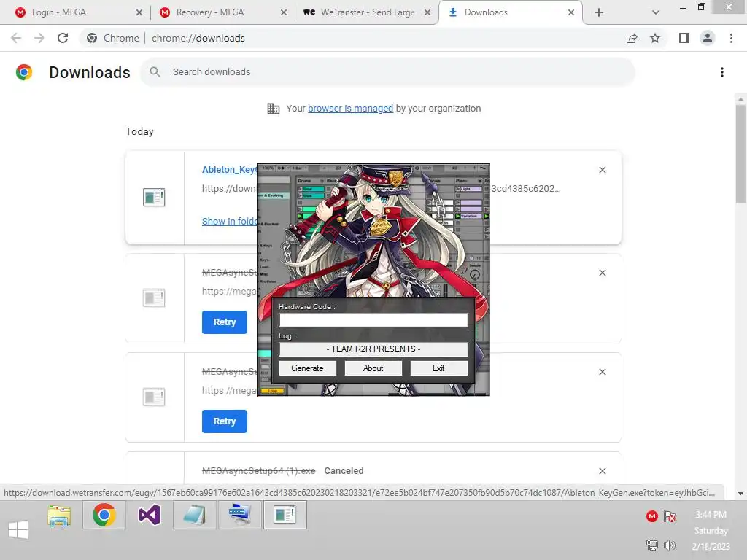747x560 pixels.
Task: Retry the second interrupted MEGAsync download
Action: pos(225,421)
